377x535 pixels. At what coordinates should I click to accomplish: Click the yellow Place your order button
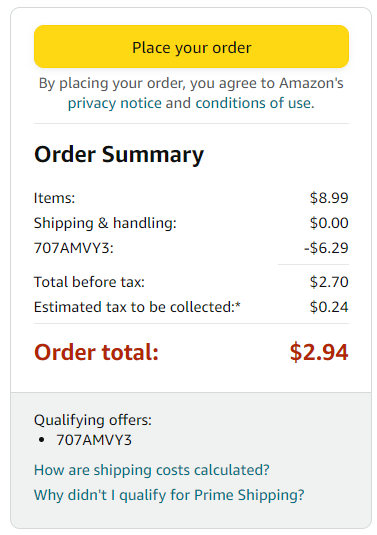[x=191, y=47]
